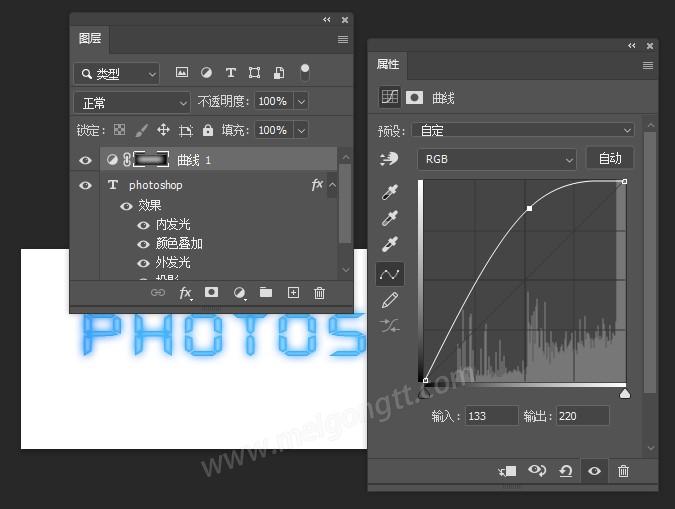This screenshot has height=509, width=675.
Task: Delete layer trash icon in Layers
Action: point(319,293)
